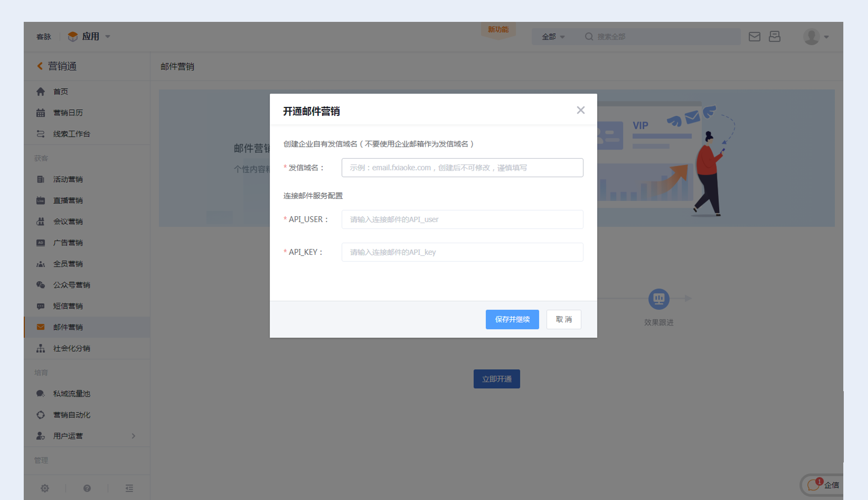Click the 效果跟进 step icon
Viewport: 868px width, 500px height.
point(659,299)
